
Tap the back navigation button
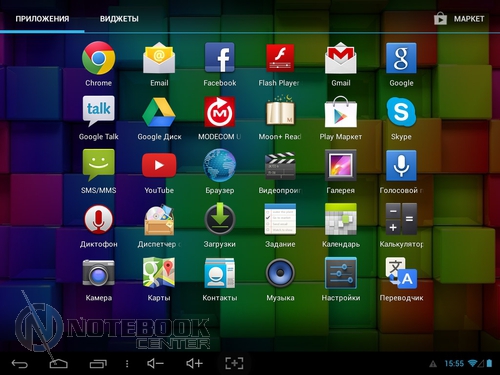pyautogui.click(x=20, y=363)
